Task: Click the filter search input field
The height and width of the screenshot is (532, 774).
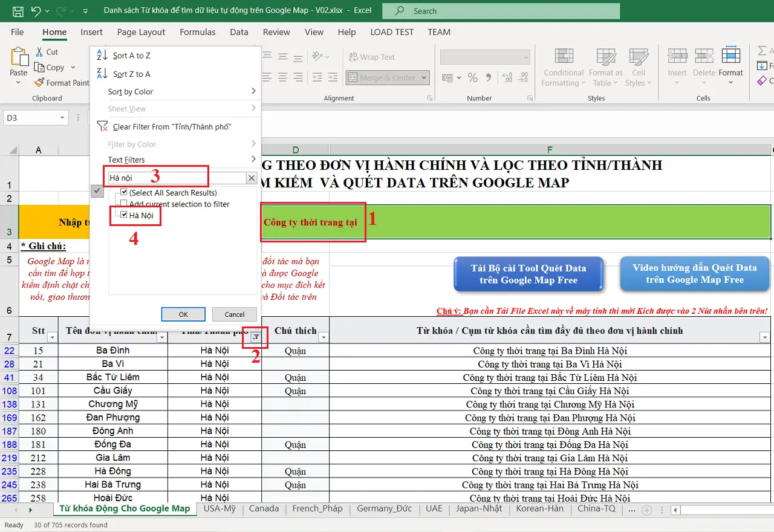Action: [x=175, y=178]
